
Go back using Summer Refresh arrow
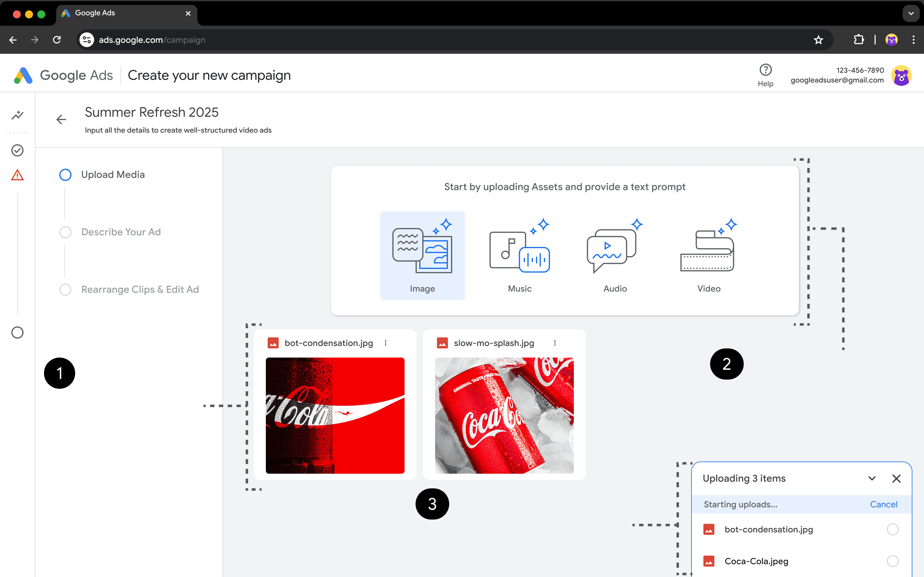click(x=61, y=120)
